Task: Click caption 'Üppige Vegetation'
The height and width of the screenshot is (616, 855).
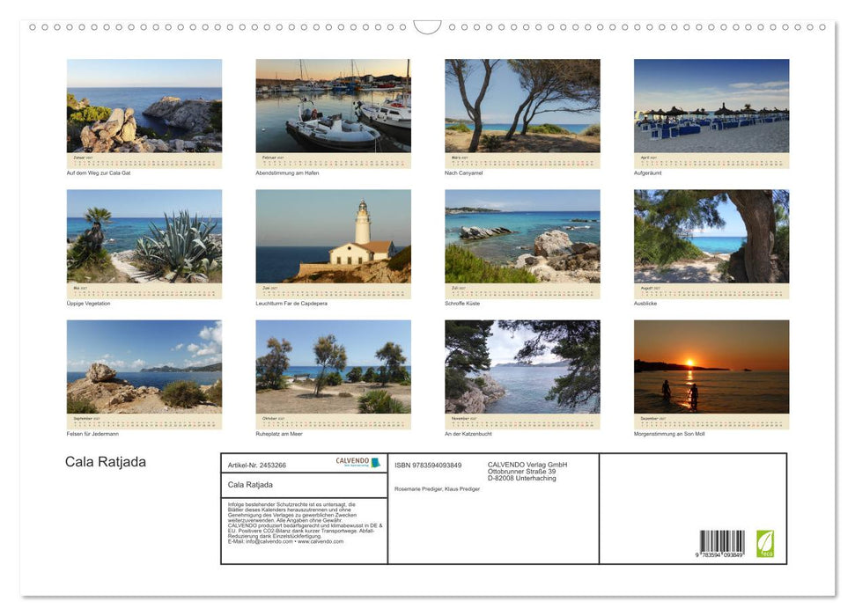Action: 88,304
